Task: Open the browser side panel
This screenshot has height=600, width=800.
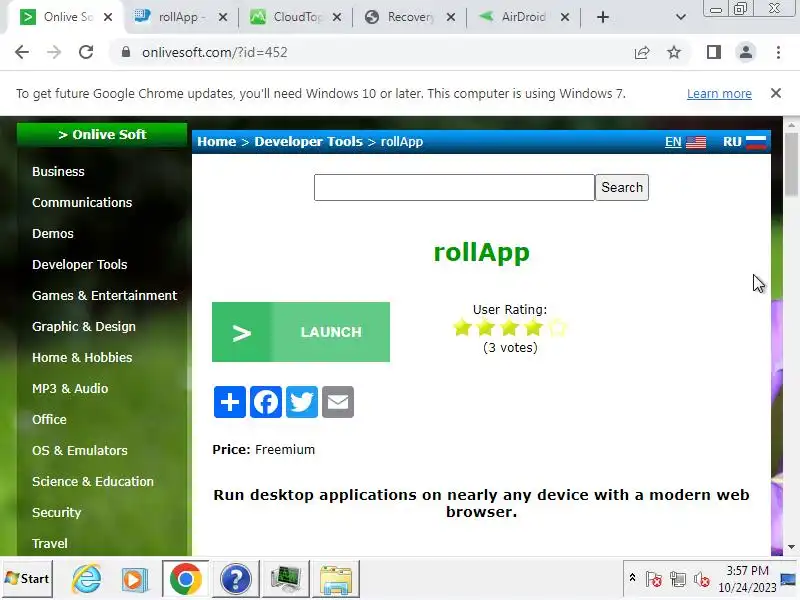Action: click(x=714, y=52)
